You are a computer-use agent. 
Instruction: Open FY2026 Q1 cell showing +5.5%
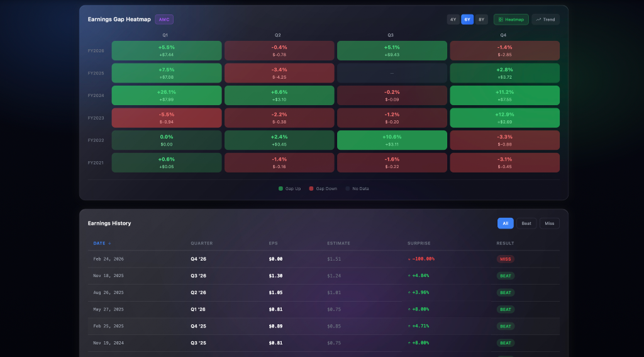pyautogui.click(x=166, y=50)
